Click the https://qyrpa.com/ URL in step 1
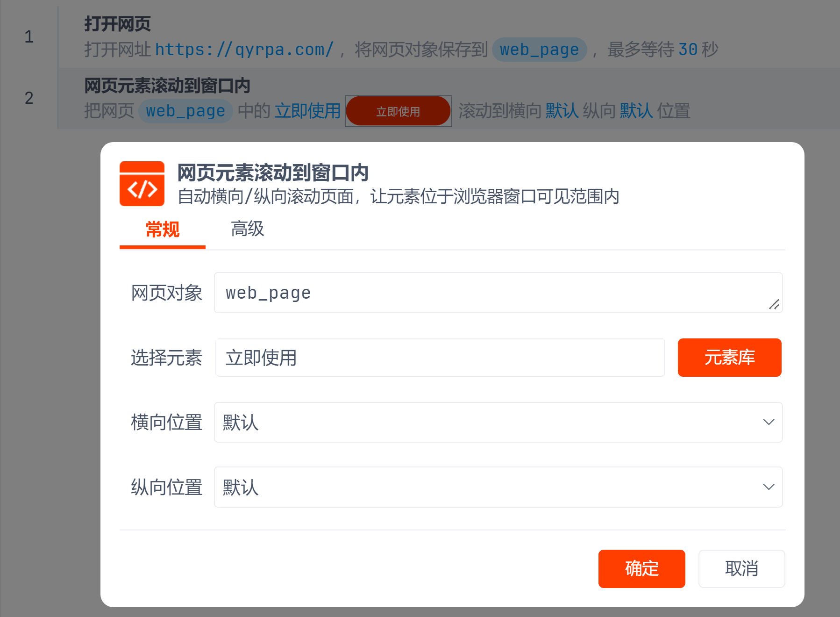The height and width of the screenshot is (617, 840). (244, 50)
